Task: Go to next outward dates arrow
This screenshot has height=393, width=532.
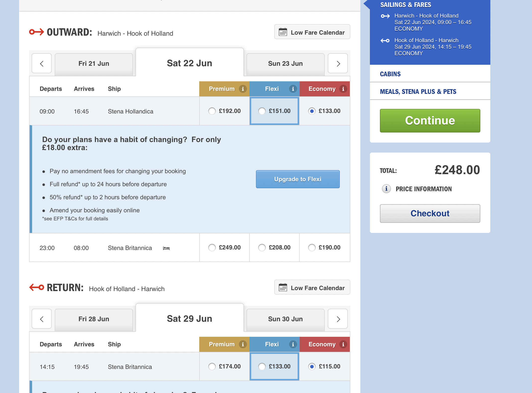Action: tap(338, 63)
